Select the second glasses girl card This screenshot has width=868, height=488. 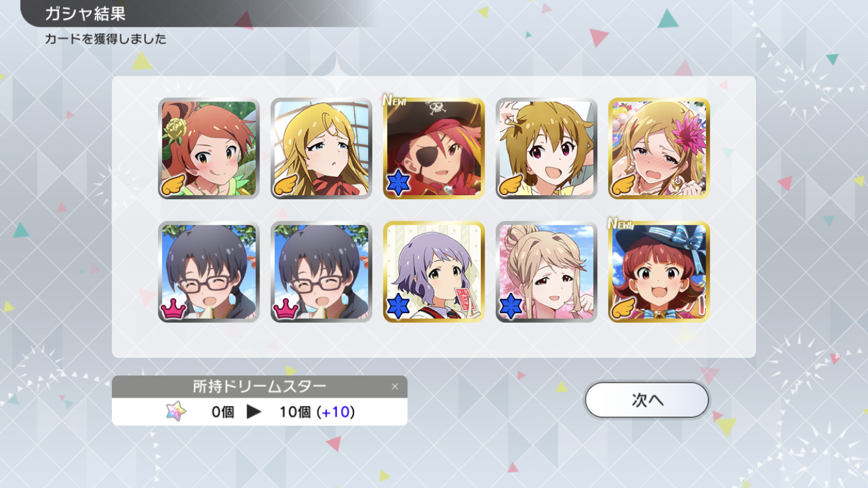(321, 272)
